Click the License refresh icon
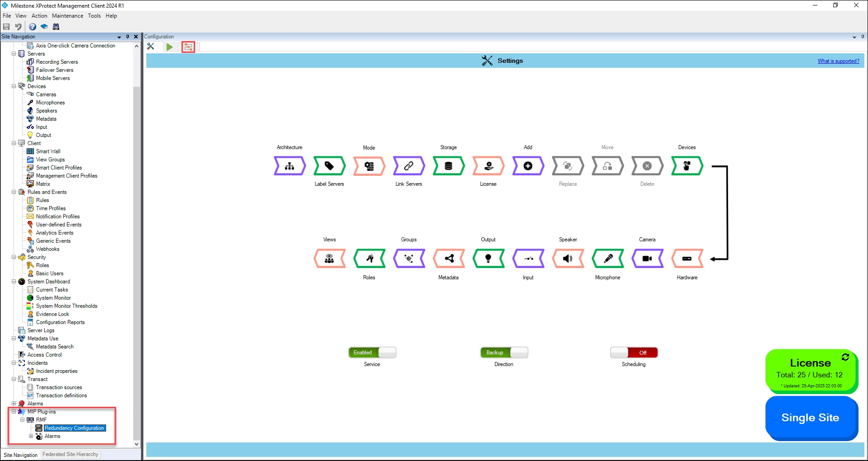The image size is (868, 461). pyautogui.click(x=845, y=357)
